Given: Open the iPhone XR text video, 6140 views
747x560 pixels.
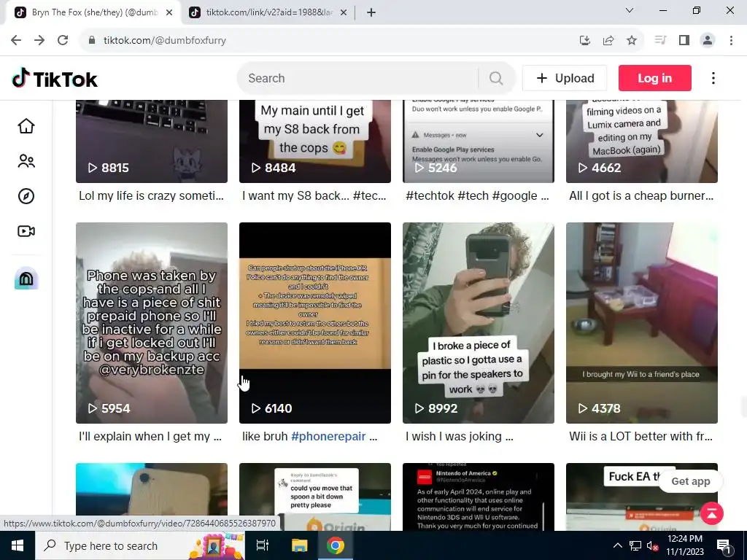Looking at the screenshot, I should click(315, 323).
